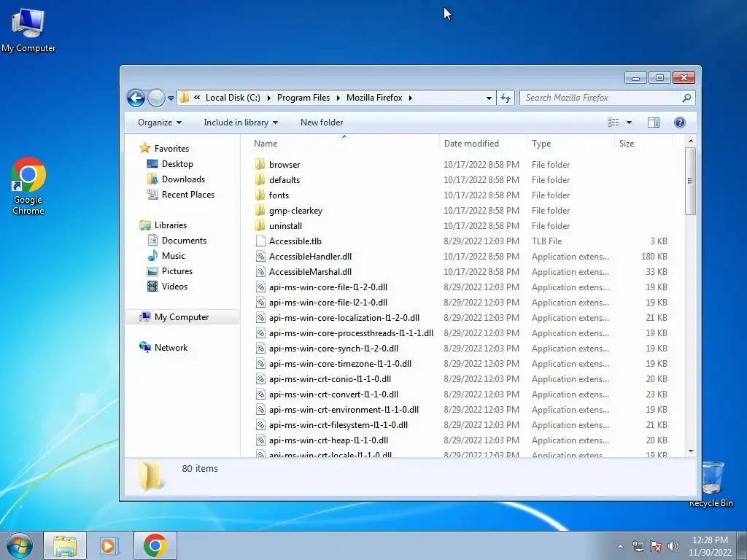Click the file list scroll down arrow
This screenshot has height=560, width=747.
pyautogui.click(x=691, y=451)
